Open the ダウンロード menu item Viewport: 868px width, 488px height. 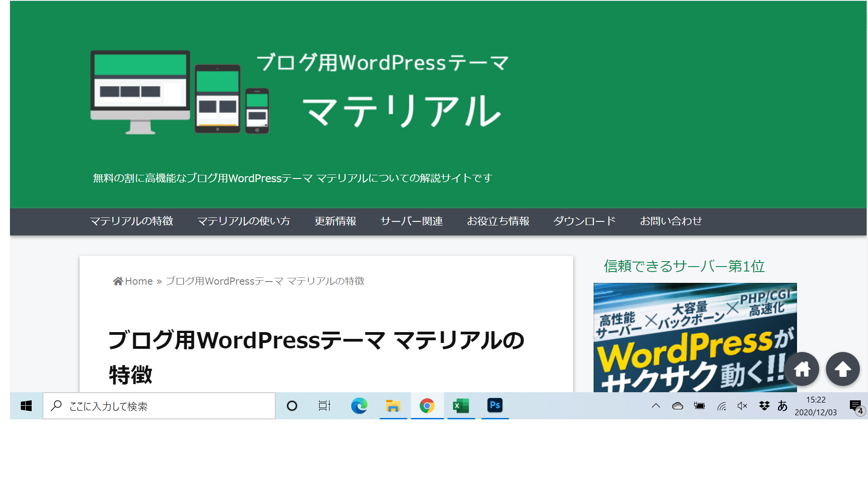(x=584, y=221)
